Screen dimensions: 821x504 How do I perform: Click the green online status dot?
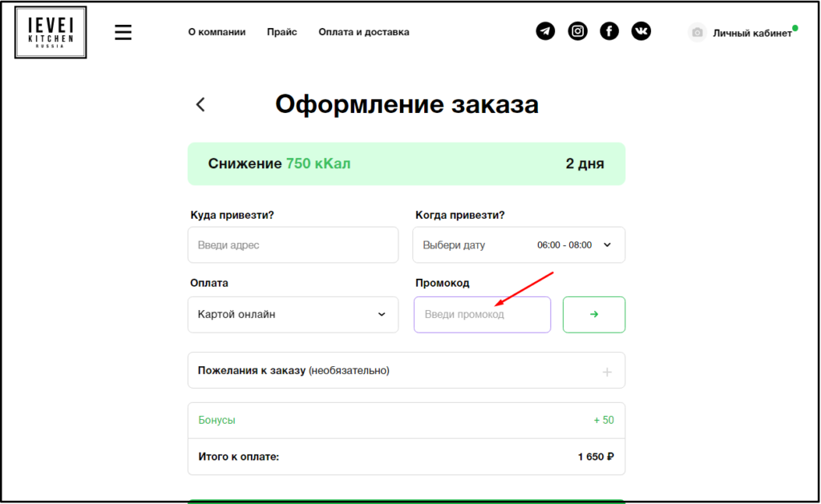(x=794, y=26)
